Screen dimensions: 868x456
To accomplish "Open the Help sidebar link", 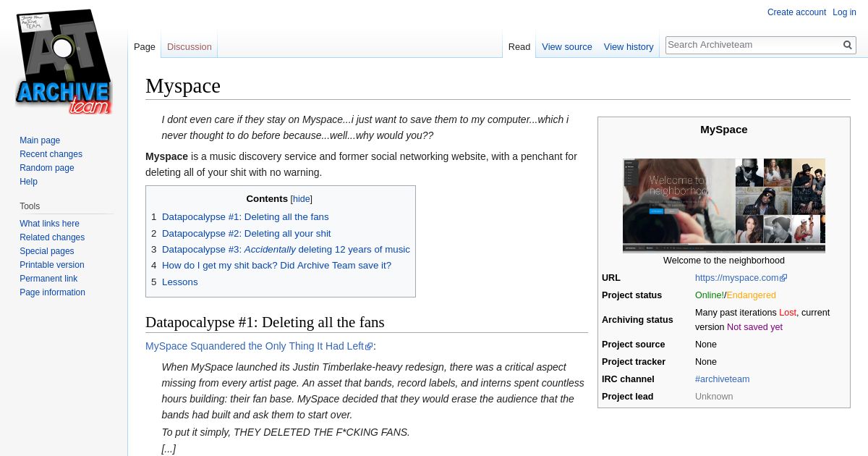I will click(x=28, y=182).
